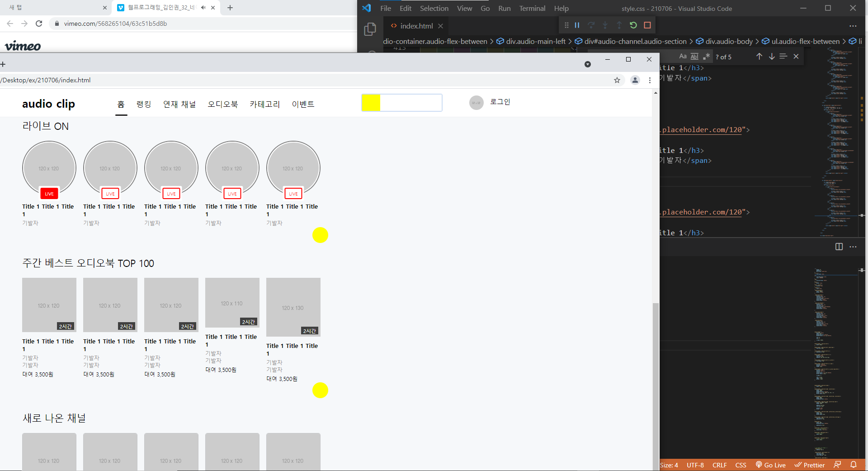Open a new tab in the Vimeo browser window
The height and width of the screenshot is (471, 868).
tap(230, 8)
